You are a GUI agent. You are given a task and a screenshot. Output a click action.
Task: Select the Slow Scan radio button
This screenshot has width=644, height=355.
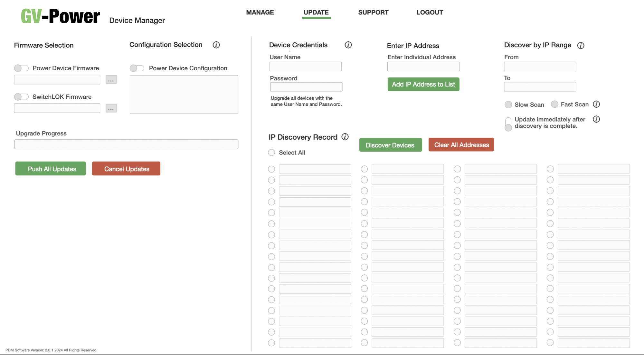point(508,104)
